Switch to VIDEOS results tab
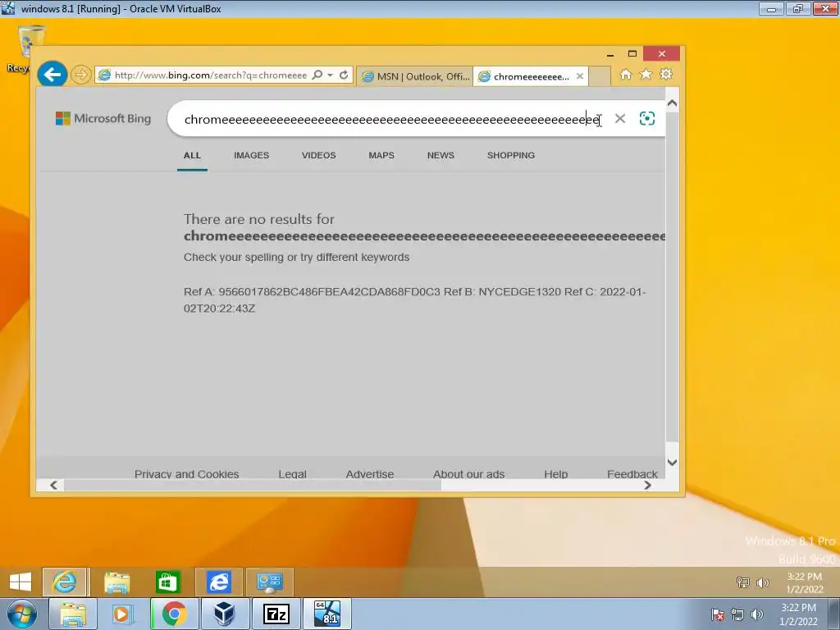840x630 pixels. 319,155
